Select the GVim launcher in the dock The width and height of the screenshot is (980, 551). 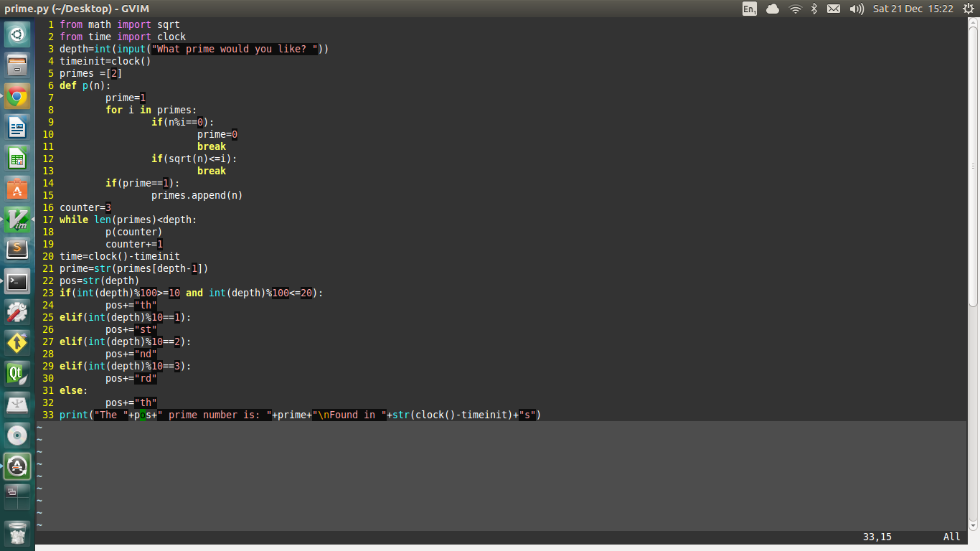point(17,220)
